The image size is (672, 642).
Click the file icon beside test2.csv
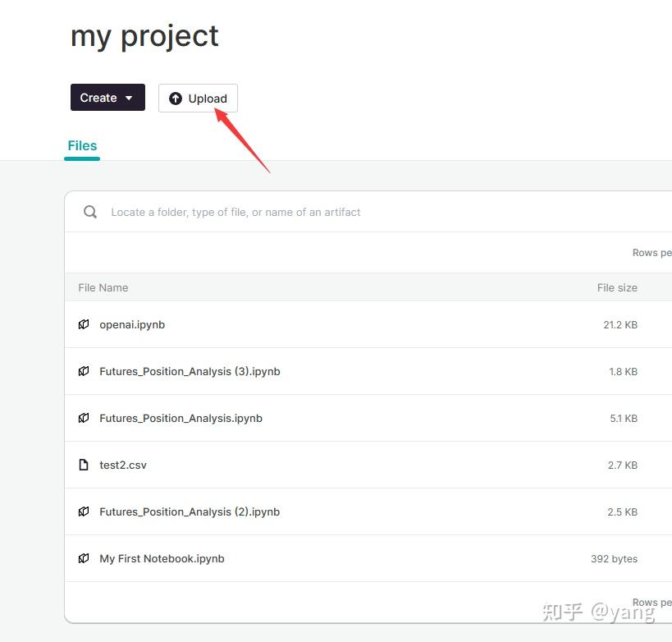pyautogui.click(x=84, y=465)
